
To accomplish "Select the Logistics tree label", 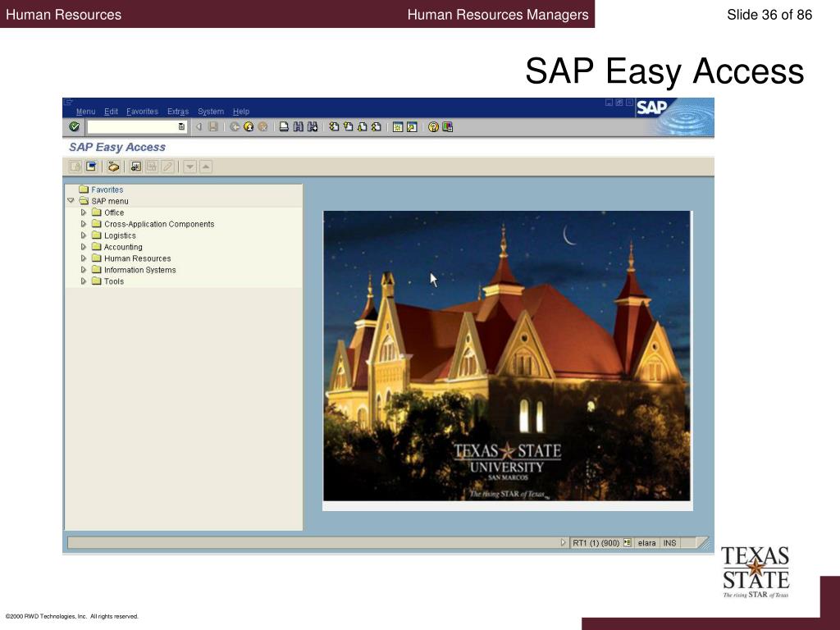I will [x=120, y=235].
